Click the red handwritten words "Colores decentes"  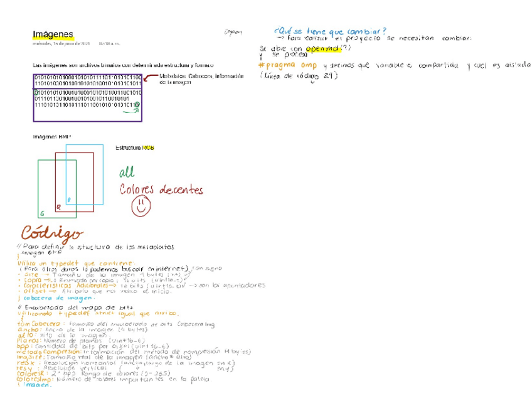click(161, 189)
